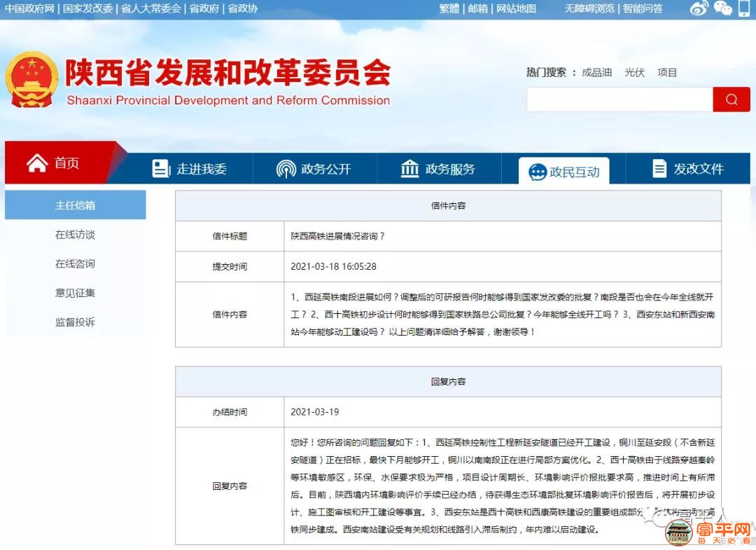The image size is (756, 550).
Task: Search hot keyword 项目
Action: point(667,72)
